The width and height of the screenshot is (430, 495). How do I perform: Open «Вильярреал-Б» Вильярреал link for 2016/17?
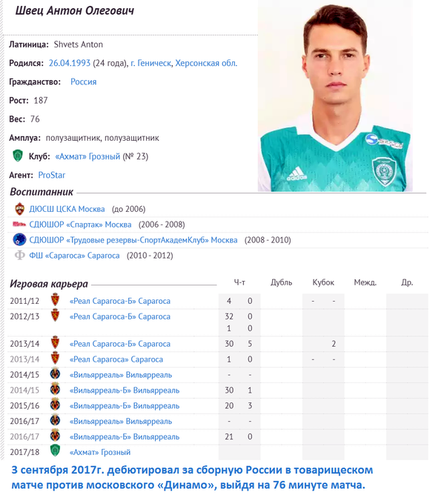click(124, 437)
